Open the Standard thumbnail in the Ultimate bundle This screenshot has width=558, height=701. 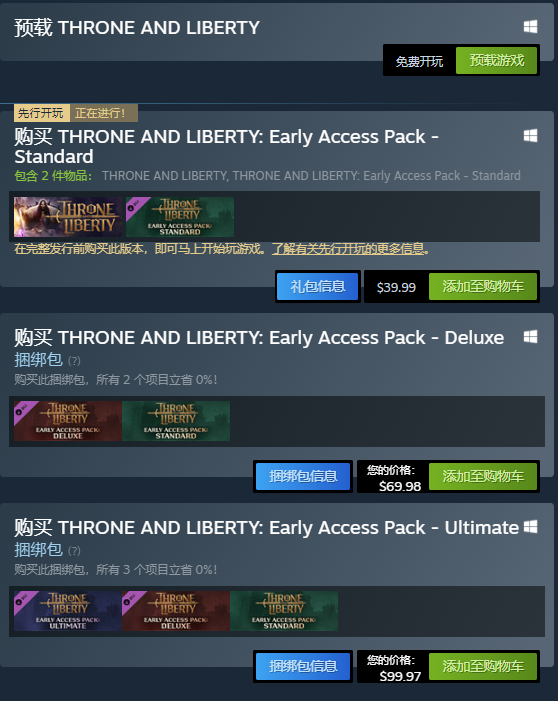click(284, 611)
